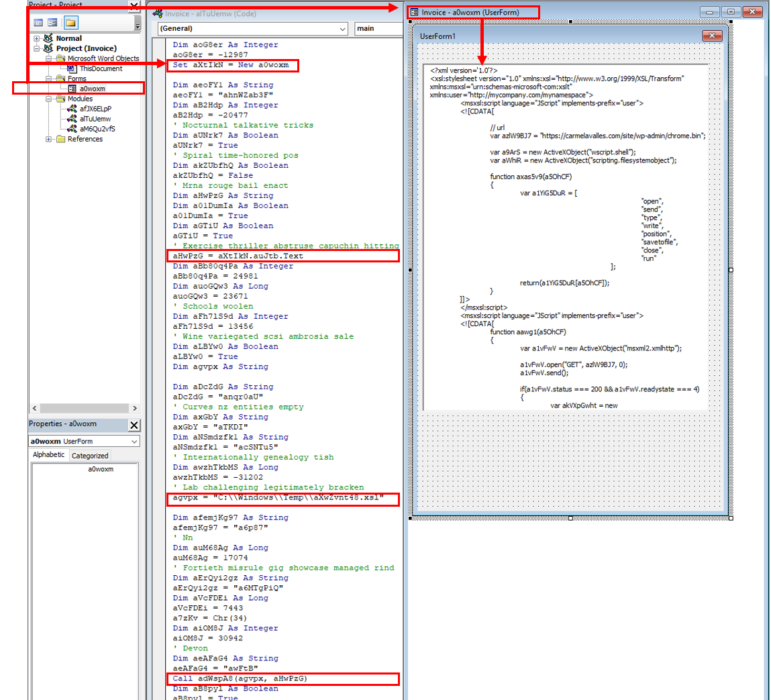The height and width of the screenshot is (700, 771).
Task: Expand the Normal project node
Action: click(36, 38)
